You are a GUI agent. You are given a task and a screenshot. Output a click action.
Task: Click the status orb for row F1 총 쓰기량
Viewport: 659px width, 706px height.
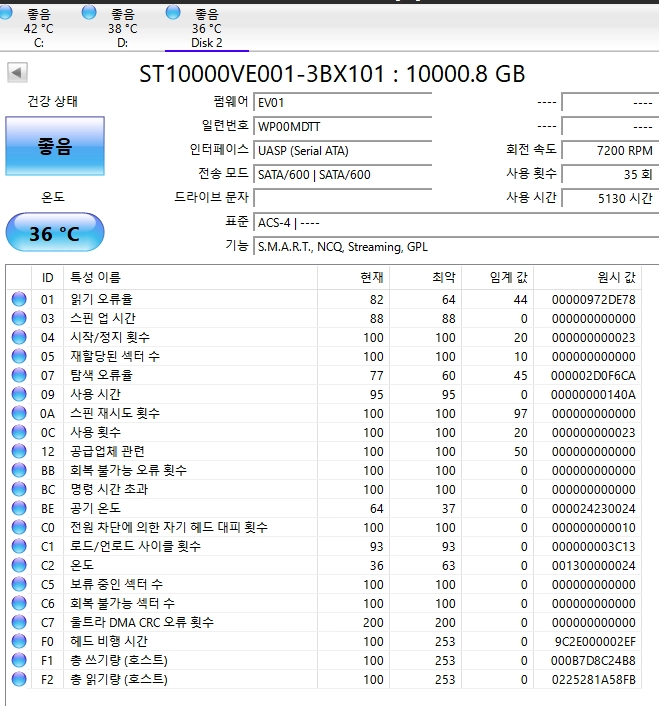(19, 660)
